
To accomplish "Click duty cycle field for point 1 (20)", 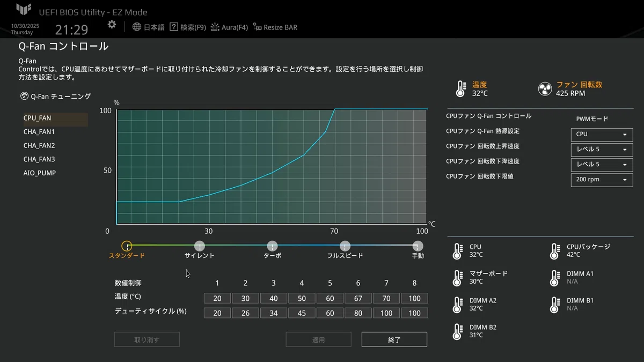I will point(217,313).
